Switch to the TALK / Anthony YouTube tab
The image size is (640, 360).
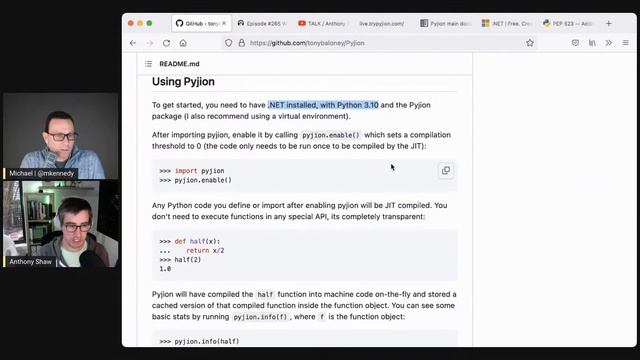322,24
